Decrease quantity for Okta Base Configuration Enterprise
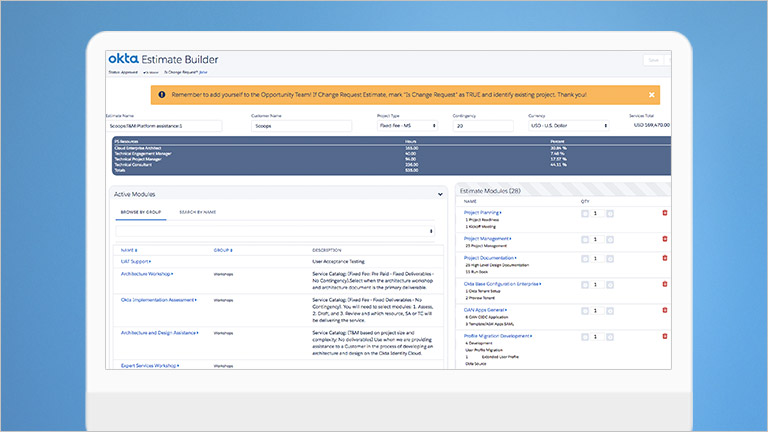Image resolution: width=768 pixels, height=432 pixels. 585,285
